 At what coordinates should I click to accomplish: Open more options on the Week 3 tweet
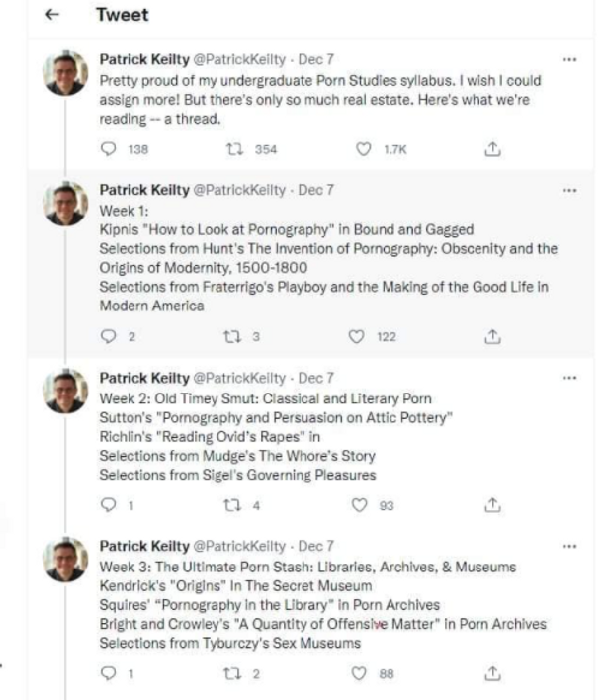[x=568, y=546]
